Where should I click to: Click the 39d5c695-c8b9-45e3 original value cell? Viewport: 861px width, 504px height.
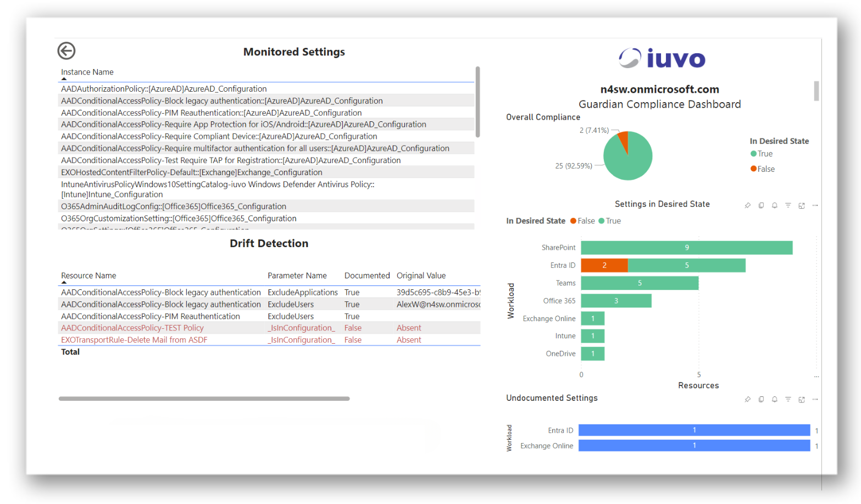(x=438, y=293)
